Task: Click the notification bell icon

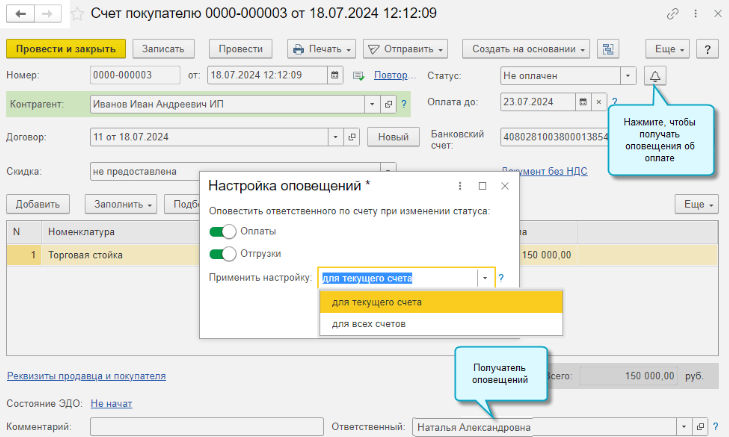Action: pos(656,77)
